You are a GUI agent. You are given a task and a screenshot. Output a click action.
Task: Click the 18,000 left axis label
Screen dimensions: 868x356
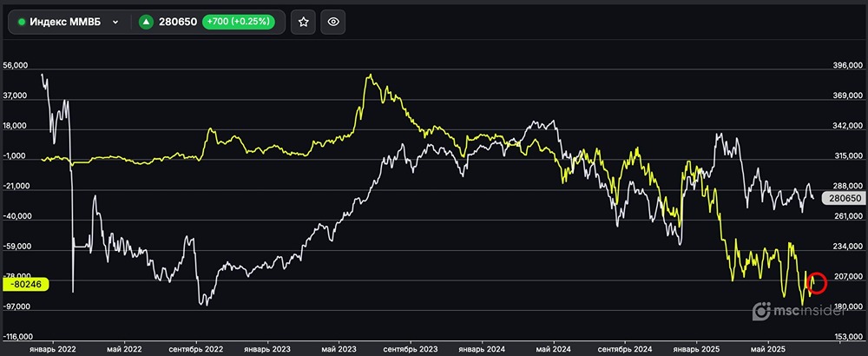click(16, 126)
